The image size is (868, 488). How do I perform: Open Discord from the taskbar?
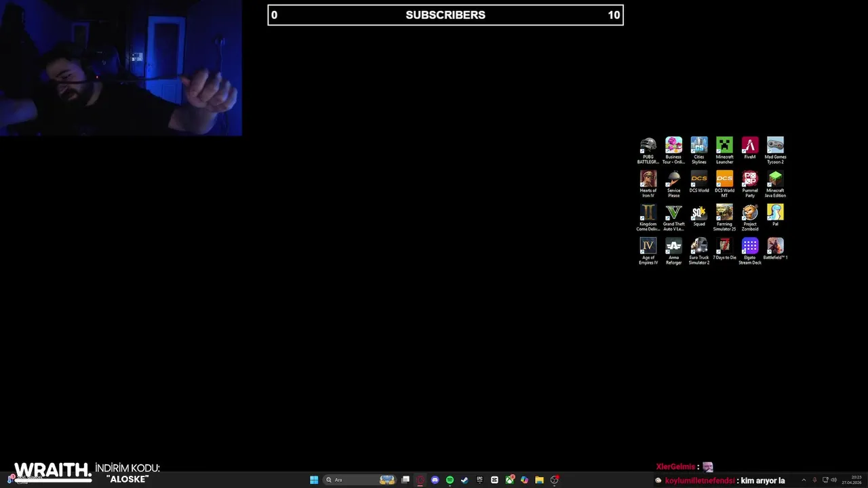click(435, 480)
